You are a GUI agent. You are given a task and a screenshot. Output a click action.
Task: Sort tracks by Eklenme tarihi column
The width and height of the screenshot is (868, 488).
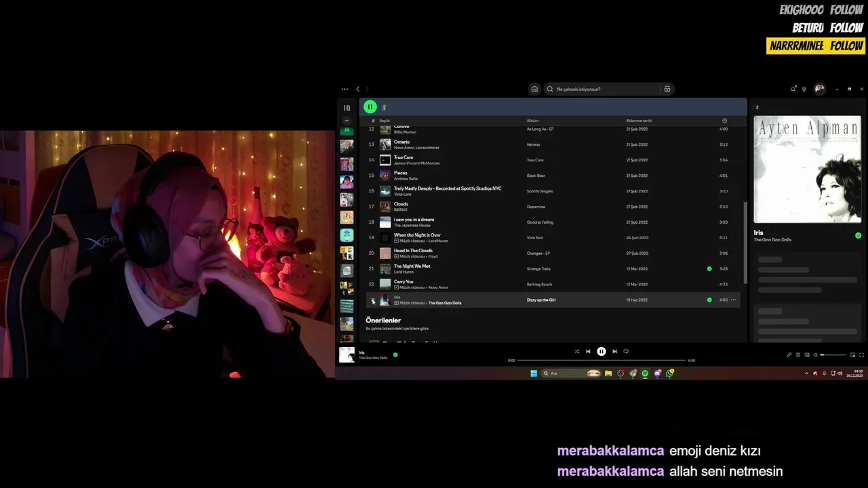pos(639,121)
